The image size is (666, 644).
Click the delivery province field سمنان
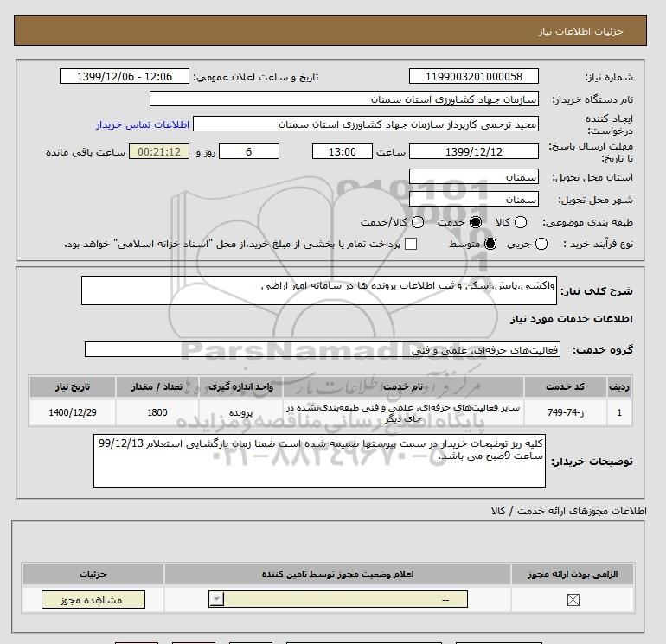pyautogui.click(x=474, y=176)
